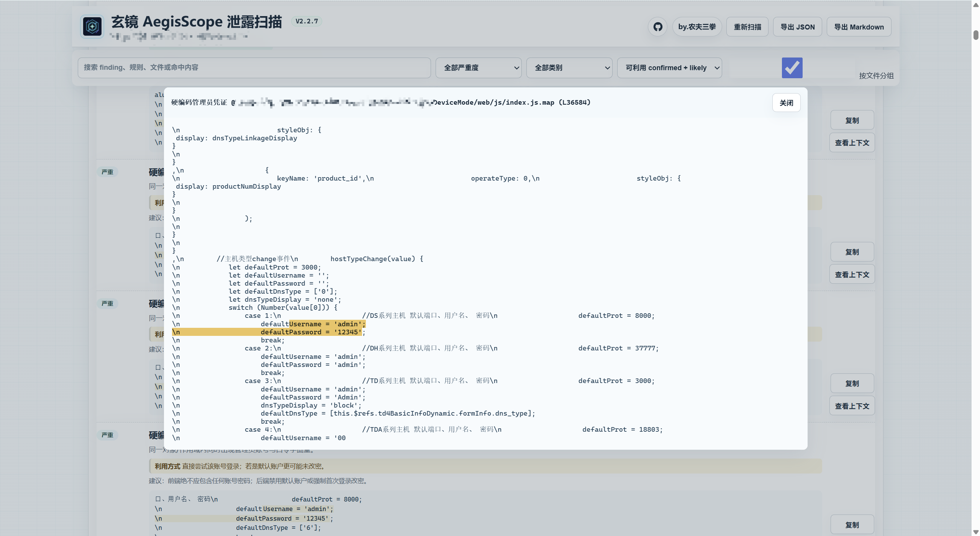Open the GitHub repository icon link
980x536 pixels.
[657, 27]
